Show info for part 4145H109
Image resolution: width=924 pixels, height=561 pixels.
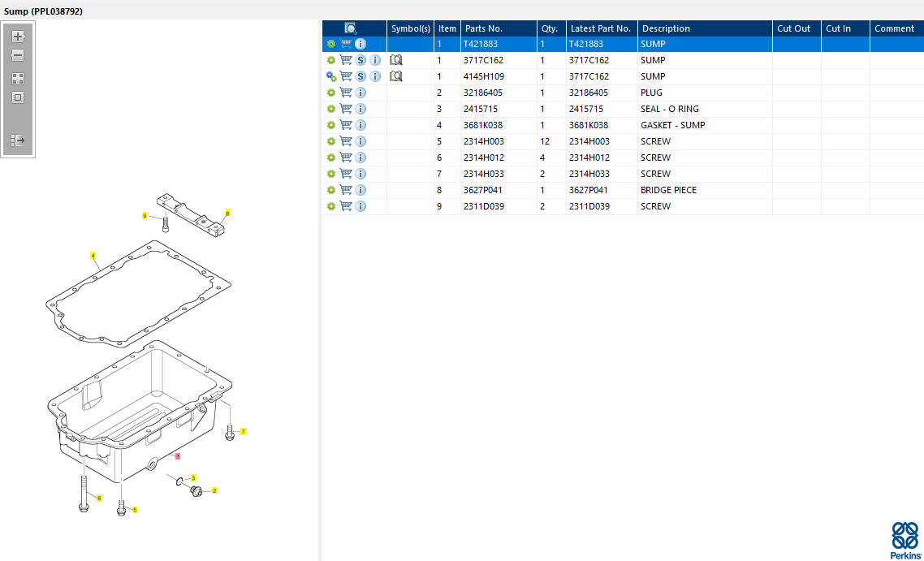[x=375, y=76]
